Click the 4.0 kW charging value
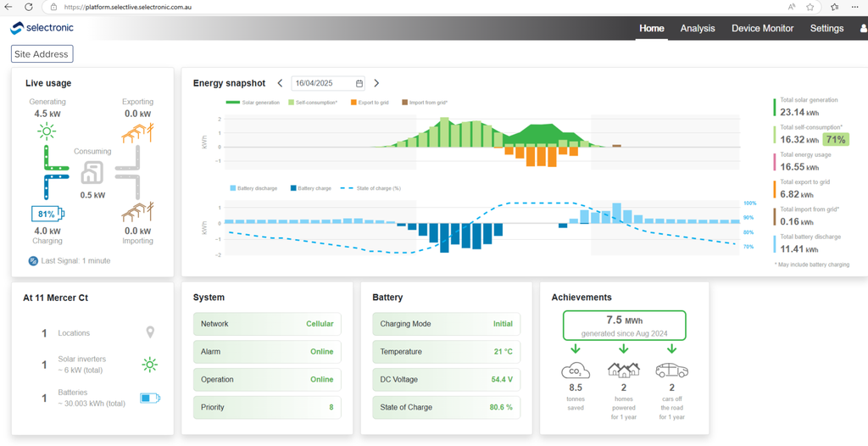This screenshot has width=868, height=446. coord(47,231)
